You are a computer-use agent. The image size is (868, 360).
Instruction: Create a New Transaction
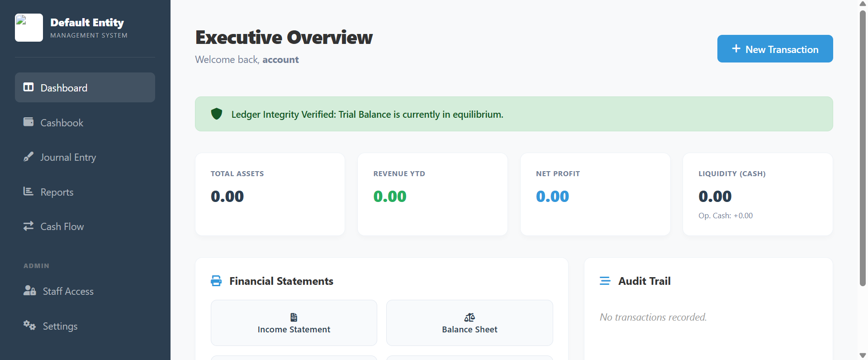[x=775, y=49]
